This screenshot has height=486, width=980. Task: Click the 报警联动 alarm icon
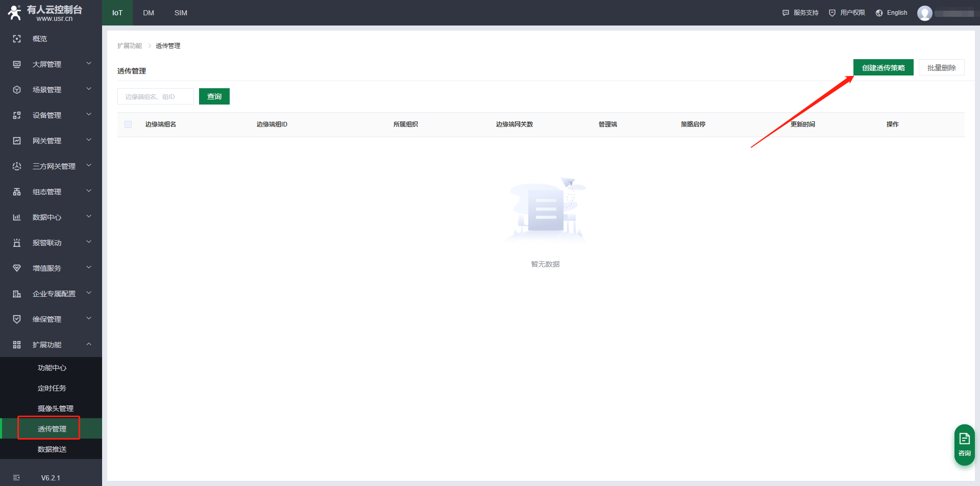click(x=17, y=243)
